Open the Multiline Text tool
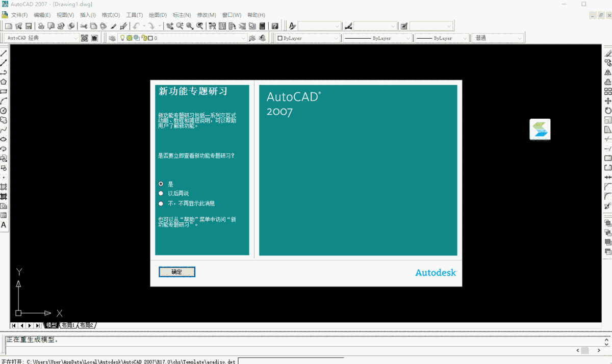 pyautogui.click(x=4, y=224)
